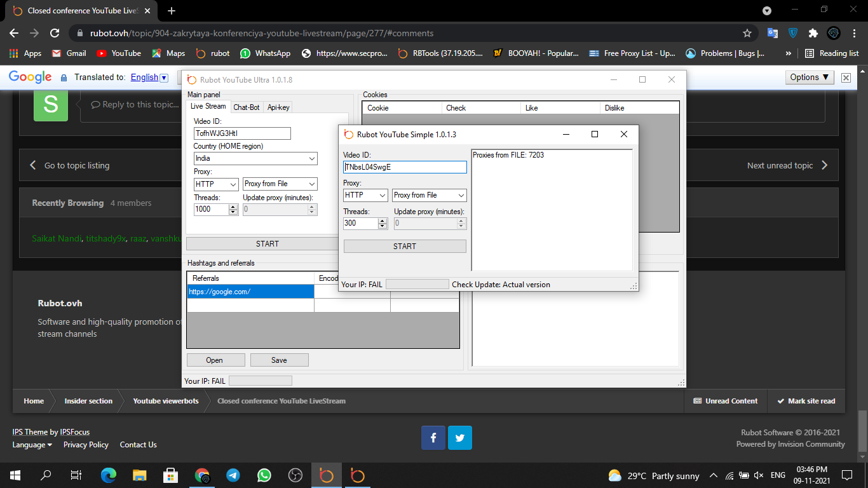Screen dimensions: 868x488
Task: Switch to the Chat-Bot tab
Action: 246,107
